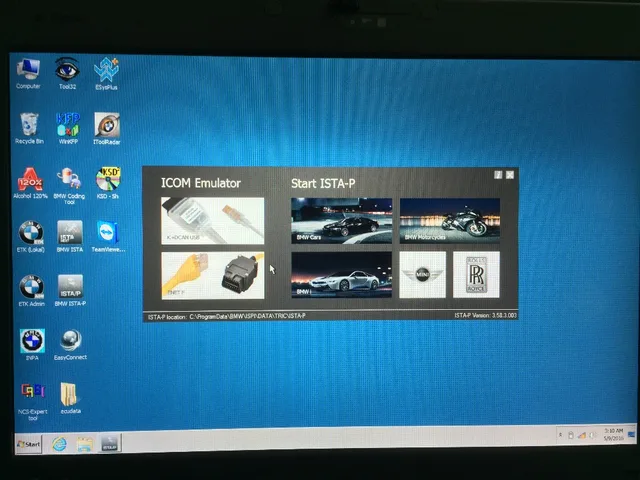Start ISTA-P for Rolls-Royce
Viewport: 640px width, 480px height.
pos(476,275)
